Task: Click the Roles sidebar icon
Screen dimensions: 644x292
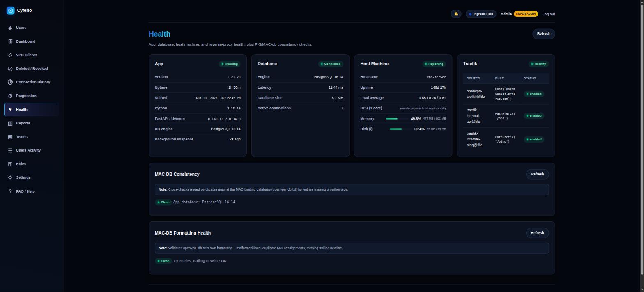Action: point(10,164)
